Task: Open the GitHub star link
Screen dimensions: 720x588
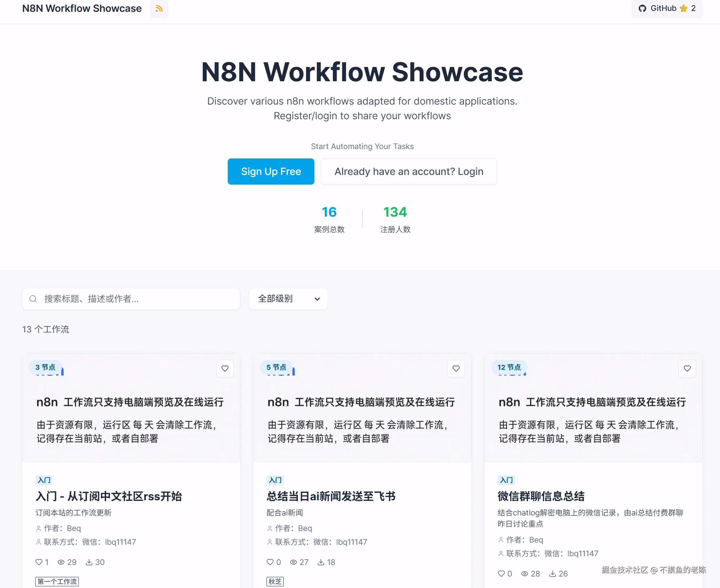Action: (x=666, y=8)
